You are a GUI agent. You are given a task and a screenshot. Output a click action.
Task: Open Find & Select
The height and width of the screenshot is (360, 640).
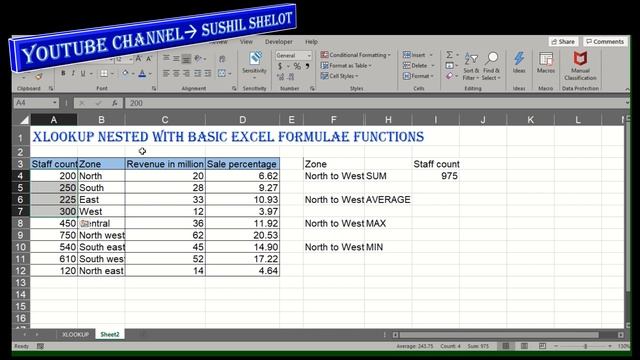coord(491,66)
